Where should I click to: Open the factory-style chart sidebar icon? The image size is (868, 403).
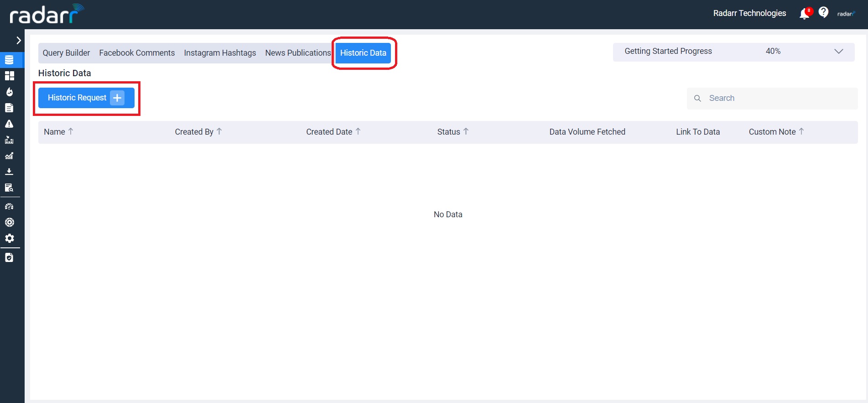(9, 140)
